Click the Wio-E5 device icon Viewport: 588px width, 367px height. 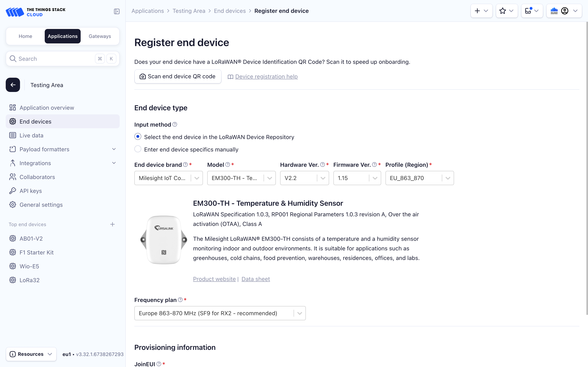12,266
